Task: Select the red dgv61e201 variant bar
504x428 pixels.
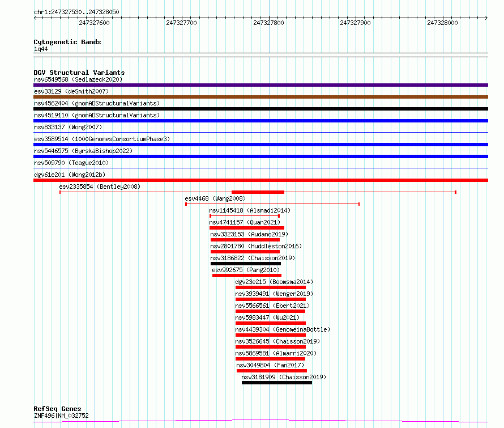Action: coord(260,180)
